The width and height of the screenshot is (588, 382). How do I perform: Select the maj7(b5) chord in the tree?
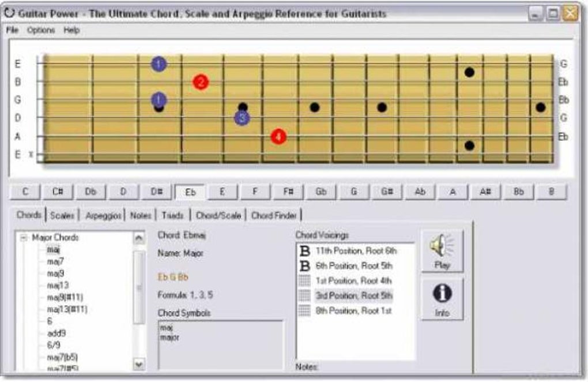pos(62,357)
